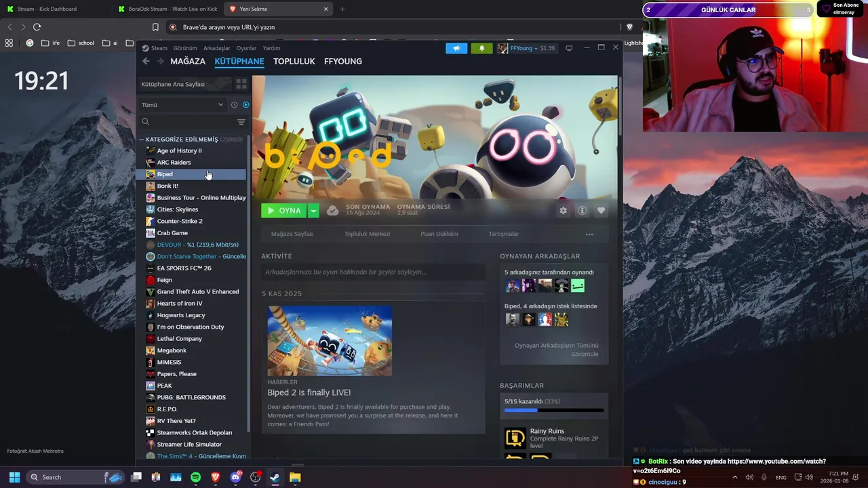Bookmark page icon in Brave address bar
Screen dimensions: 868x488
(x=155, y=27)
